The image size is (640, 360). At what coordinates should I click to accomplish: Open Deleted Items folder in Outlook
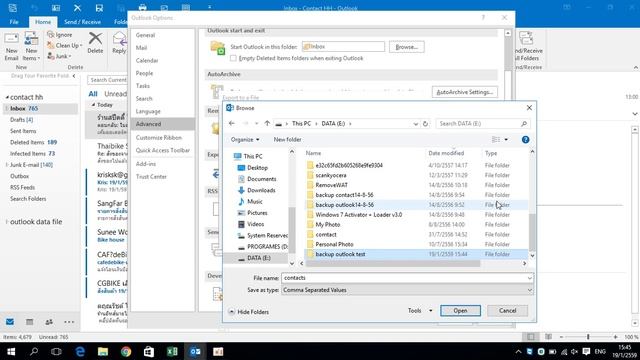tap(33, 142)
